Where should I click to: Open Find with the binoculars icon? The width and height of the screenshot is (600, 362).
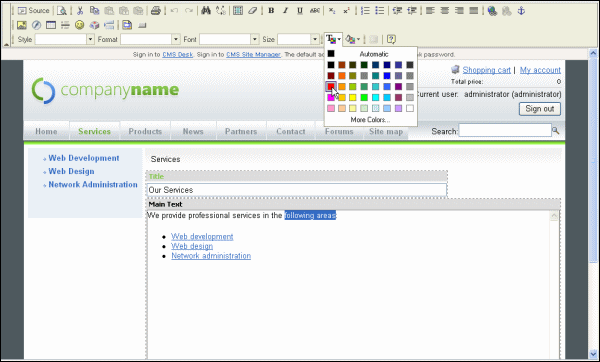coord(206,11)
